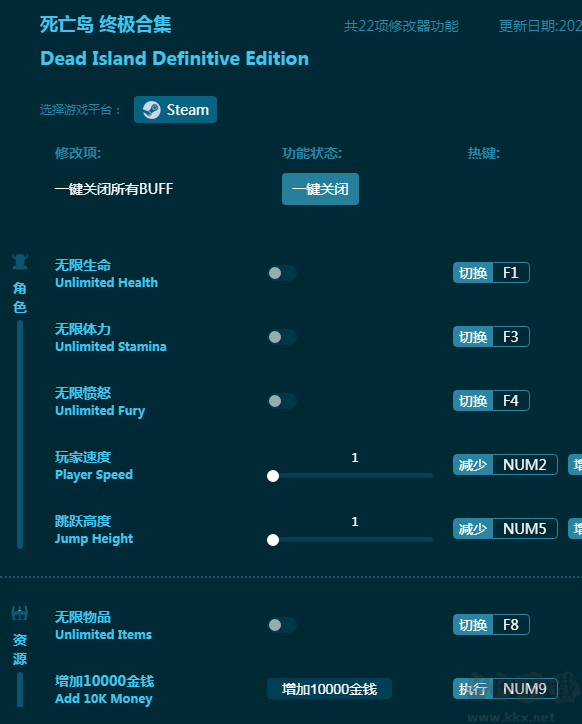
Task: Click the Jump Height slider handle
Action: (x=273, y=540)
